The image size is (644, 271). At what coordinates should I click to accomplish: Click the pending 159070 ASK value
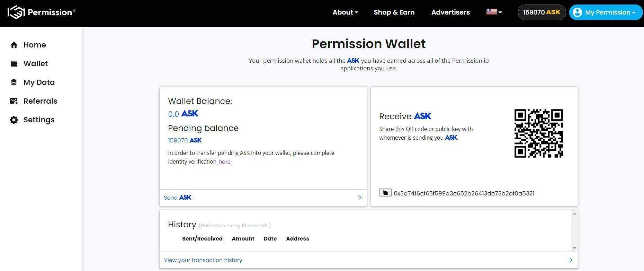pos(185,140)
